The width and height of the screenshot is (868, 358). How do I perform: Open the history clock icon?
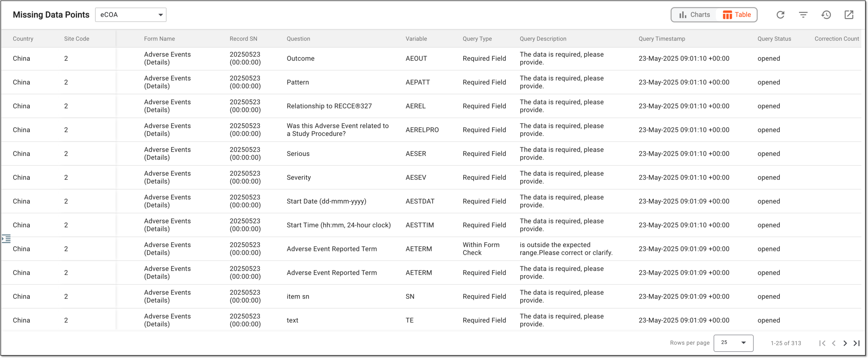(826, 15)
